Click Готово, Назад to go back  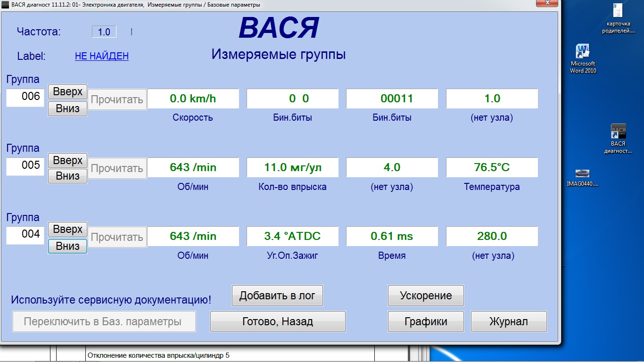coord(277,322)
